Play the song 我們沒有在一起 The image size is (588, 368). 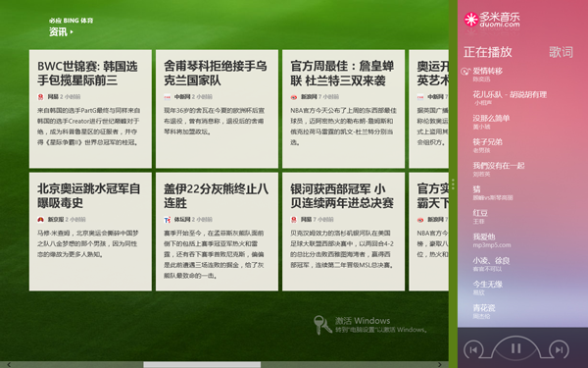point(499,166)
